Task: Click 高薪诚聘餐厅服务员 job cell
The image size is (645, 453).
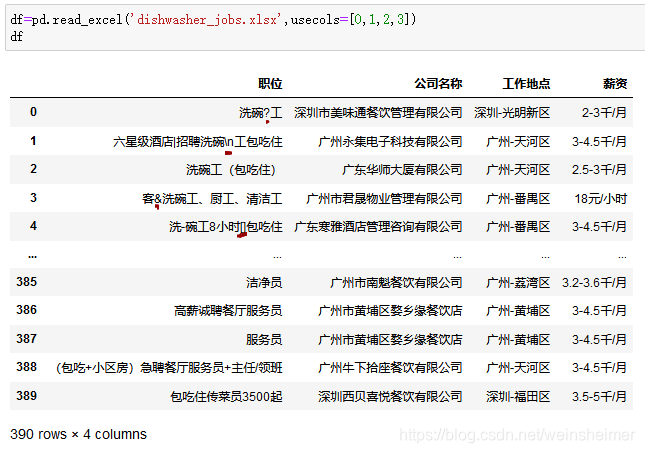Action: click(x=228, y=311)
